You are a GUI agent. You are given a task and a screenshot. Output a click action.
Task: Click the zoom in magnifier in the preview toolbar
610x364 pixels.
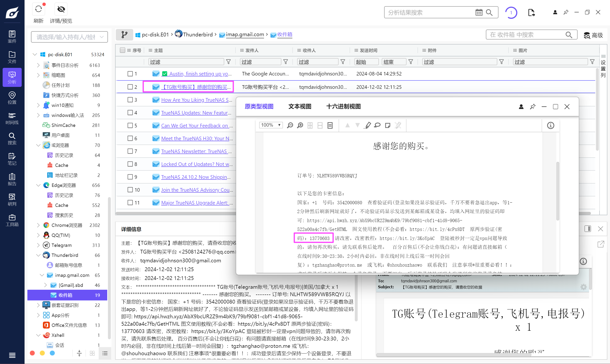pyautogui.click(x=300, y=125)
